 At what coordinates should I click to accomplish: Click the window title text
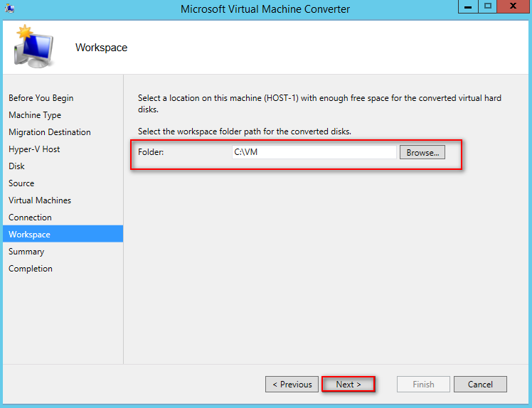point(265,9)
